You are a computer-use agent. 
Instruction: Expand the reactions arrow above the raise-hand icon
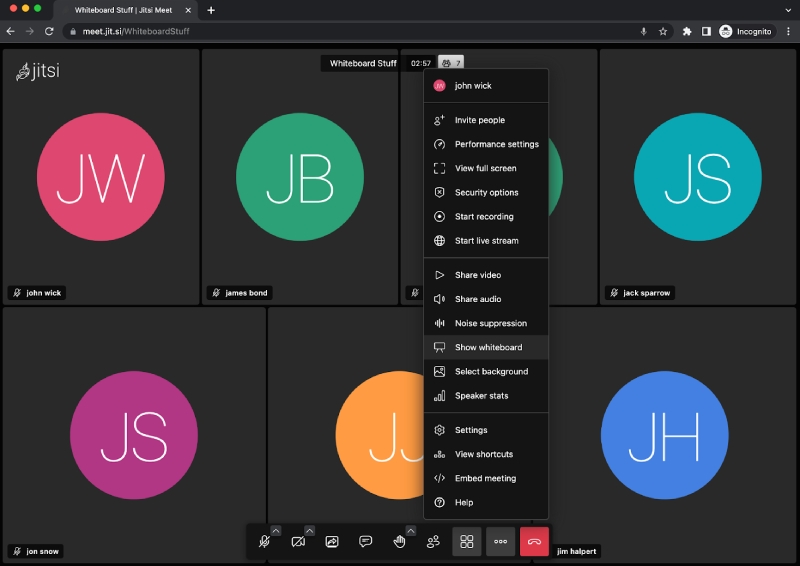pyautogui.click(x=411, y=531)
